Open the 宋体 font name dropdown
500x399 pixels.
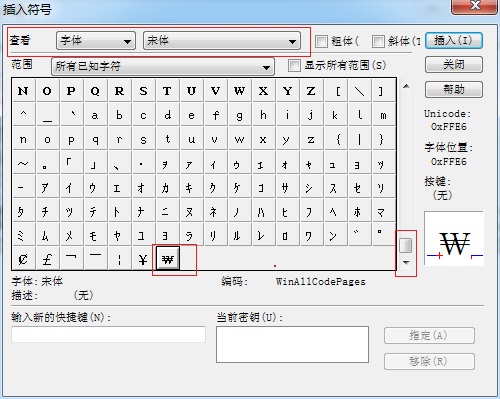(222, 41)
